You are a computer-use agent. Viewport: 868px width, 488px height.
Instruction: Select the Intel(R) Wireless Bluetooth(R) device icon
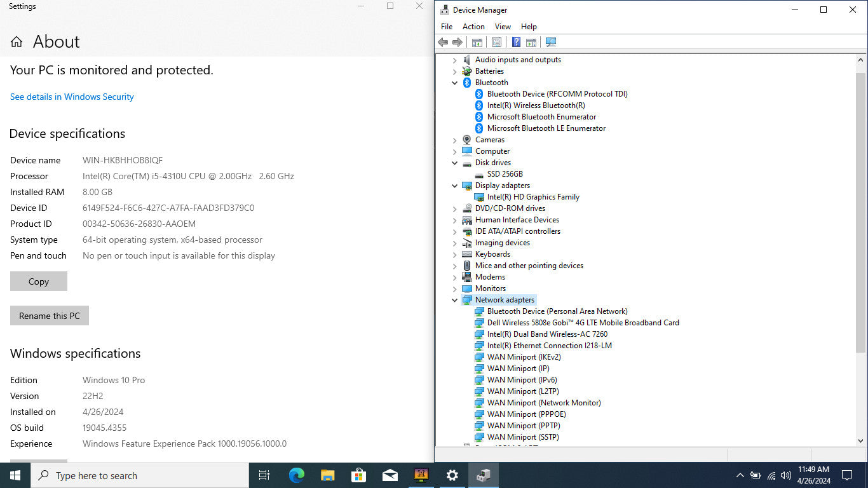479,105
